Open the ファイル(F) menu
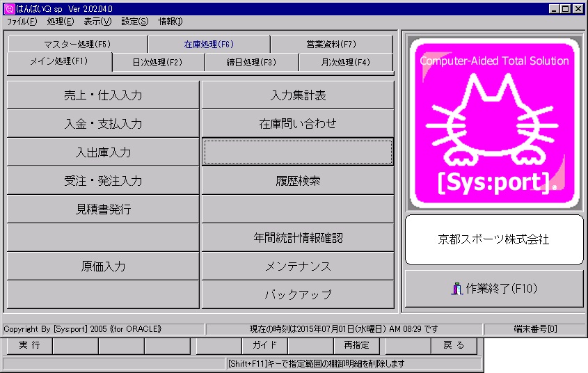The width and height of the screenshot is (588, 373). pyautogui.click(x=22, y=22)
